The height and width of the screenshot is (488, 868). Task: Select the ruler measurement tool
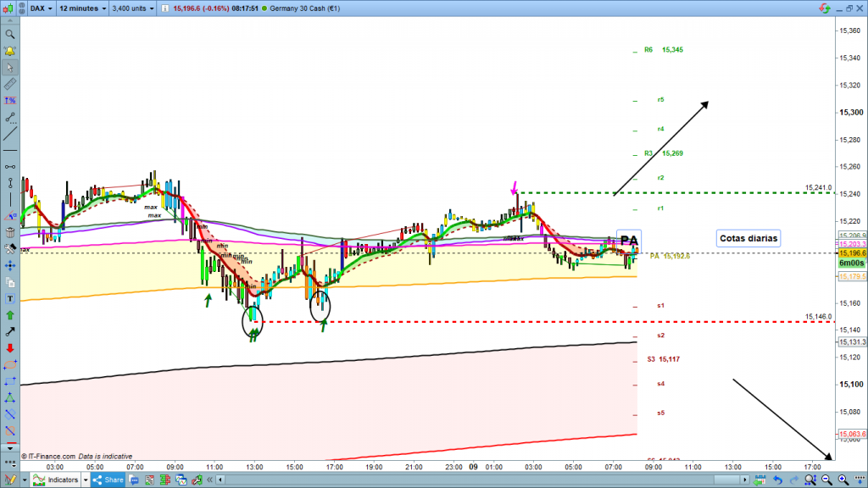(x=10, y=85)
